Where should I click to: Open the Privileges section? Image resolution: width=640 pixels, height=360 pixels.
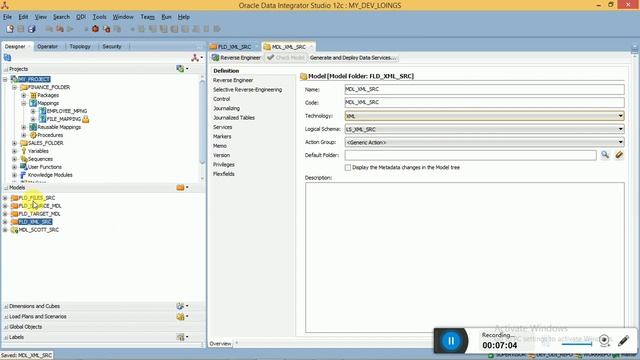coord(224,164)
